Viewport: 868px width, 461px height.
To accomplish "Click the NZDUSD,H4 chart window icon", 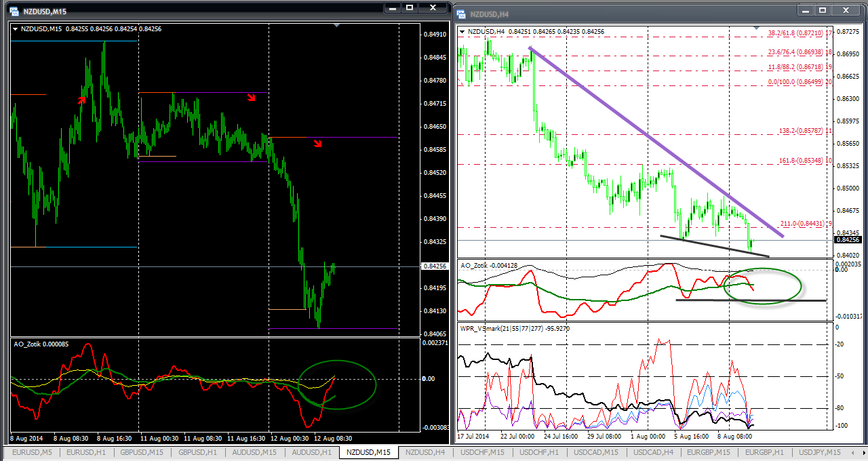I will [461, 14].
